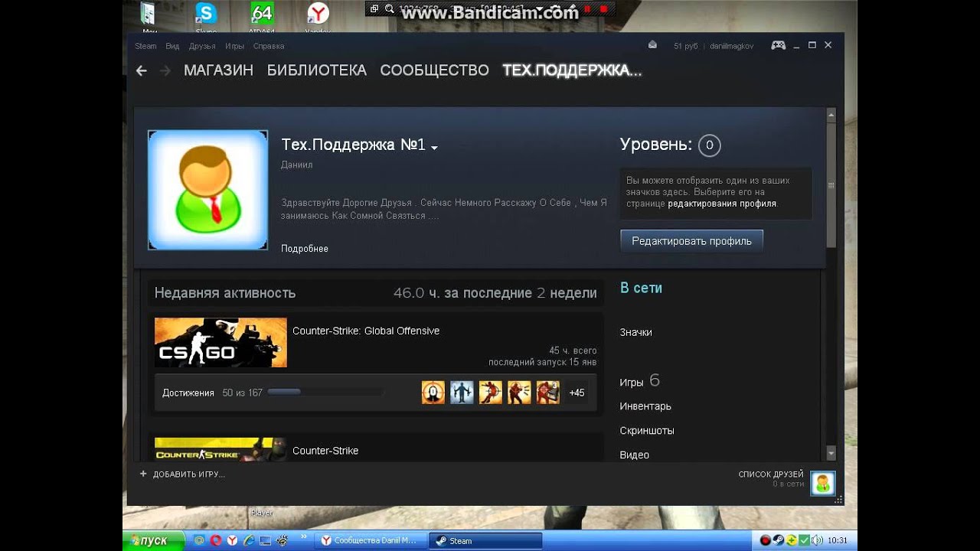980x551 pixels.
Task: Open the daniilmagkov account name menu
Action: [731, 46]
